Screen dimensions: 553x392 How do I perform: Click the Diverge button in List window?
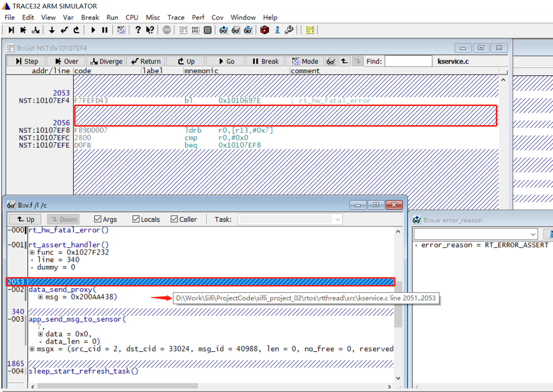pos(106,61)
